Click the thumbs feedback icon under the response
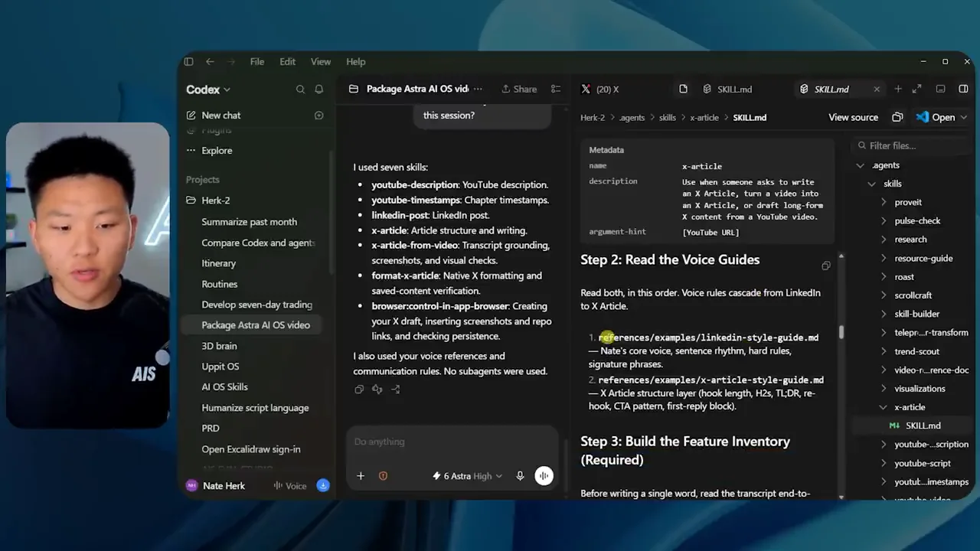The width and height of the screenshot is (980, 551). 377,390
